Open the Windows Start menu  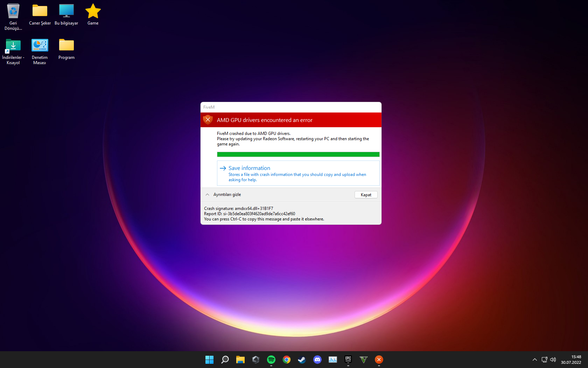209,360
